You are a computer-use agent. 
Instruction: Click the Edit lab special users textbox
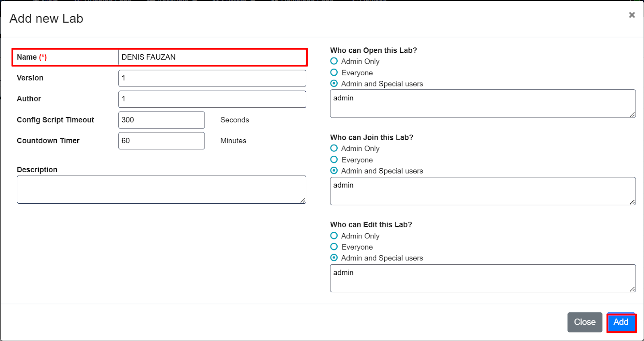(483, 278)
